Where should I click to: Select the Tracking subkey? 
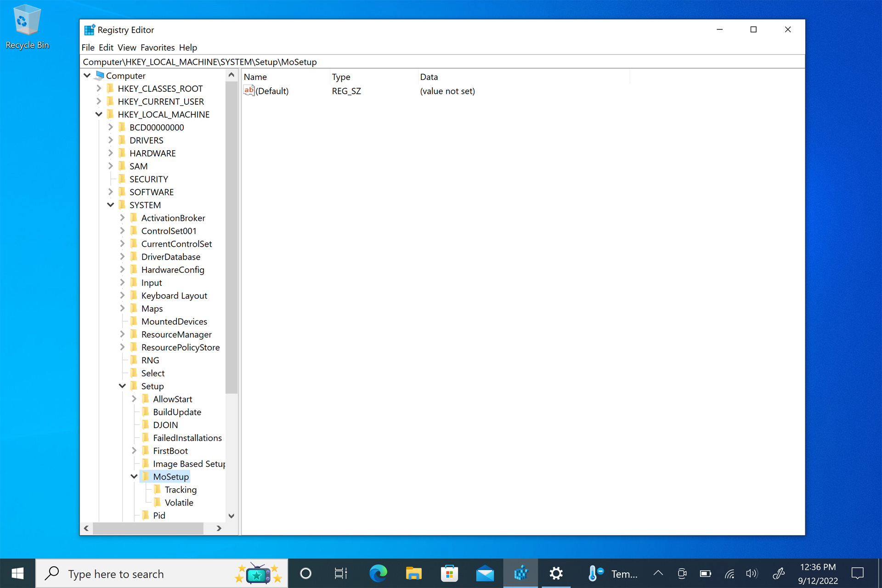click(180, 490)
